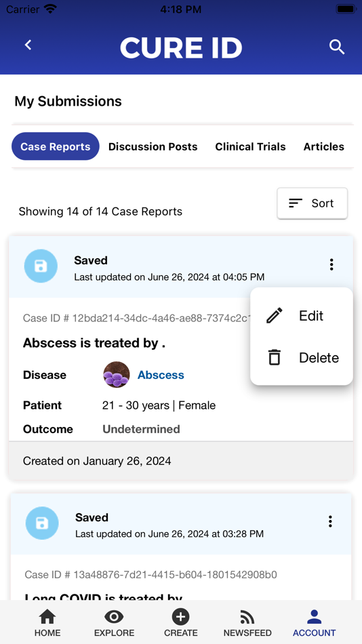Tap the battery status icon
Screen dimensions: 362x644
point(346,9)
